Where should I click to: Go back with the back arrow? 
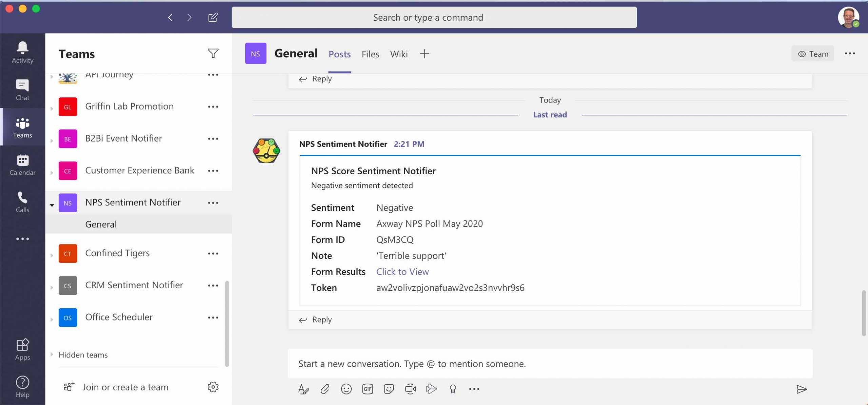pyautogui.click(x=170, y=17)
